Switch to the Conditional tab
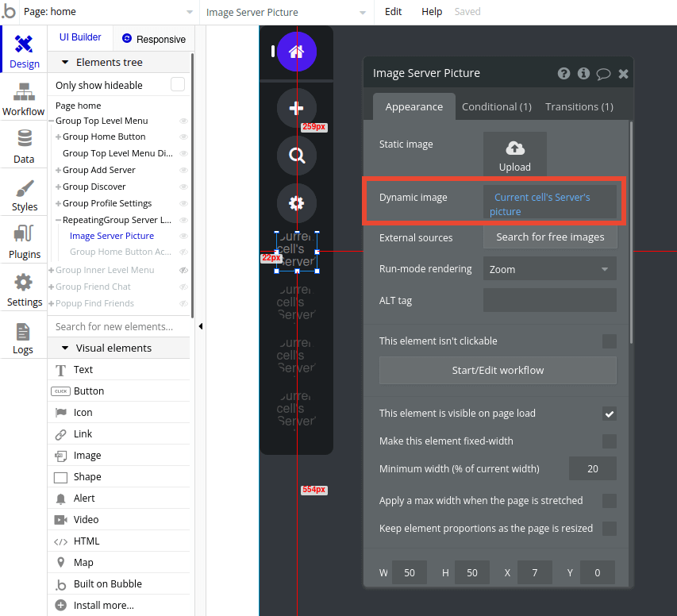Viewport: 677px width, 616px height. tap(497, 106)
